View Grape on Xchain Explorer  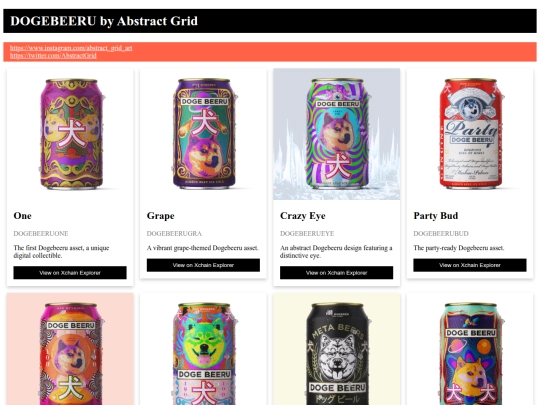(203, 265)
